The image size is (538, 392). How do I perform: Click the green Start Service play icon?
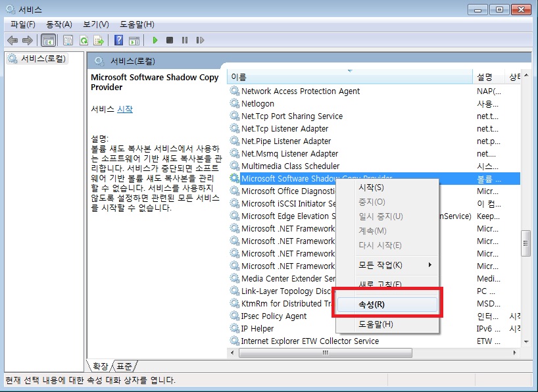pos(155,40)
